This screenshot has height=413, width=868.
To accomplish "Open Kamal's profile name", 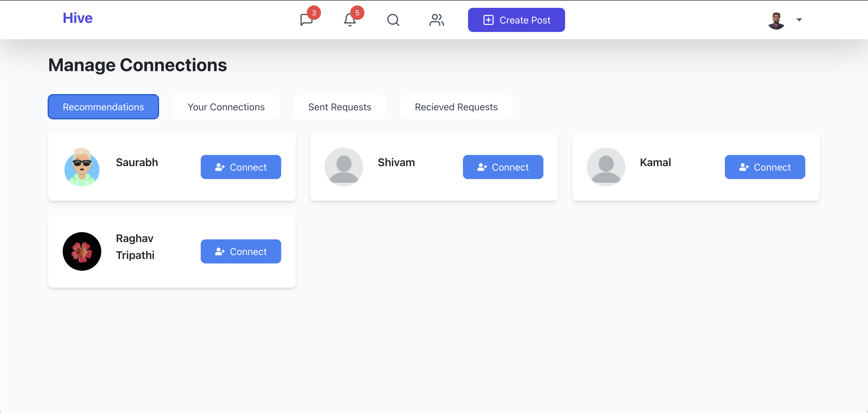I will coord(655,162).
